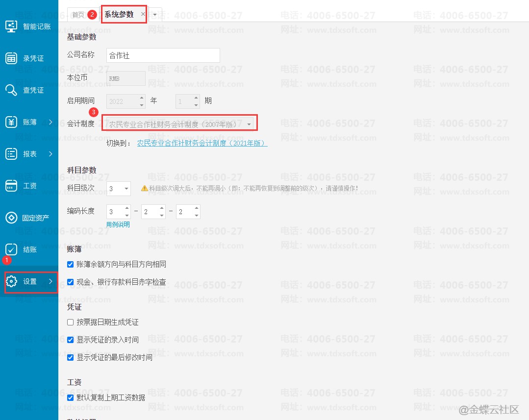Click the 农民专业合作社财务会计制度（2021年版） link
Screen dimensions: 529x420
(x=202, y=143)
